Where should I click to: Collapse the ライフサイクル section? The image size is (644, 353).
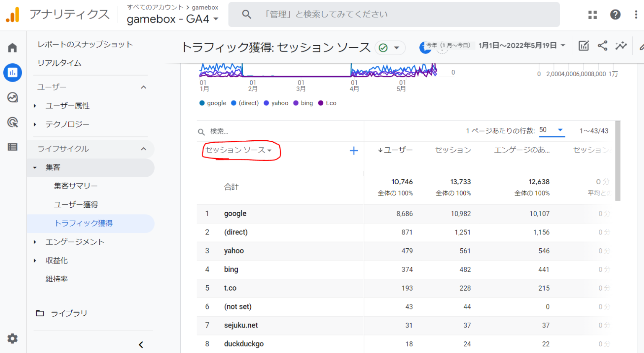click(x=143, y=149)
